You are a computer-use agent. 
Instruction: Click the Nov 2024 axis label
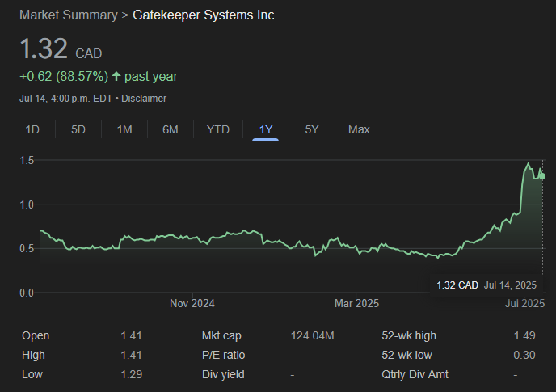pyautogui.click(x=192, y=303)
